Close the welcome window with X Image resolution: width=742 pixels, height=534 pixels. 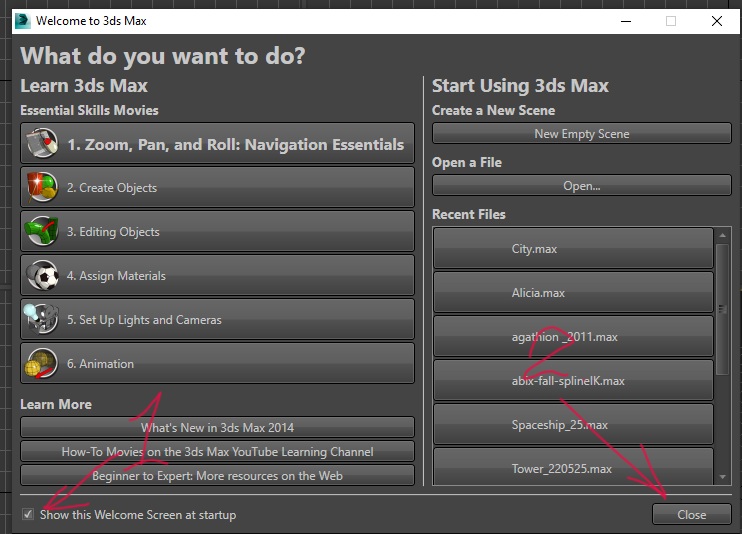716,21
